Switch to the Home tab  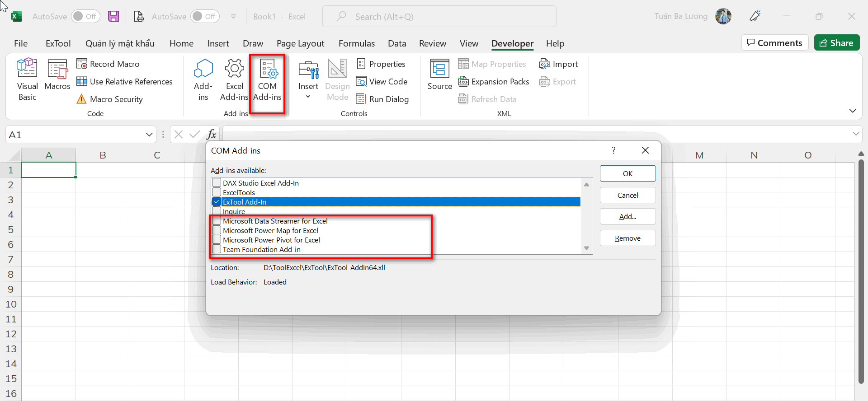(x=181, y=43)
